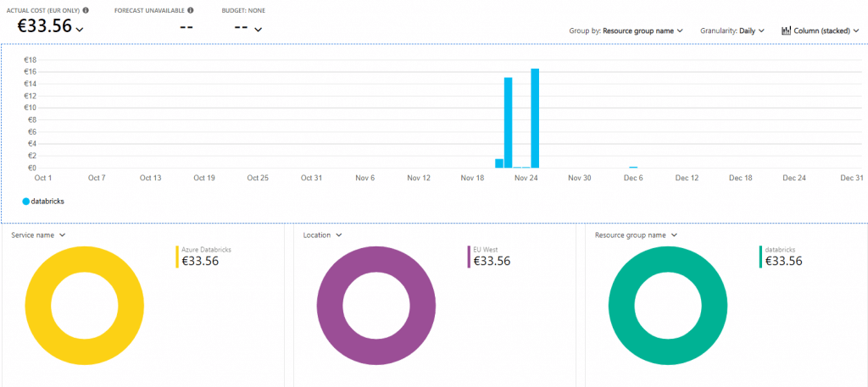868x387 pixels.
Task: Click the green databricks legend swatch
Action: coord(760,257)
